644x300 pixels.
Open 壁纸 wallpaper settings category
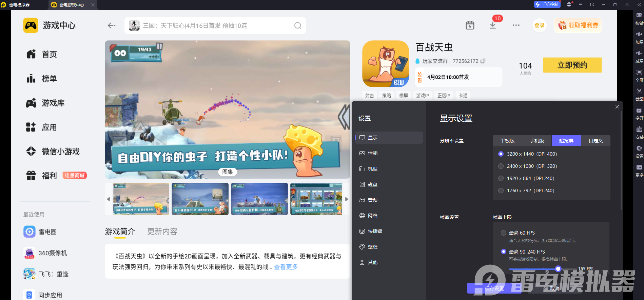coord(389,247)
